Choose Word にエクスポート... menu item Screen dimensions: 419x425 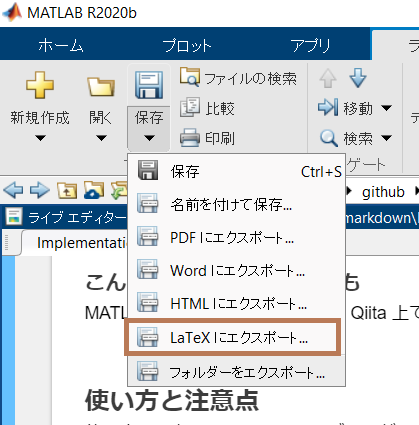coord(236,270)
